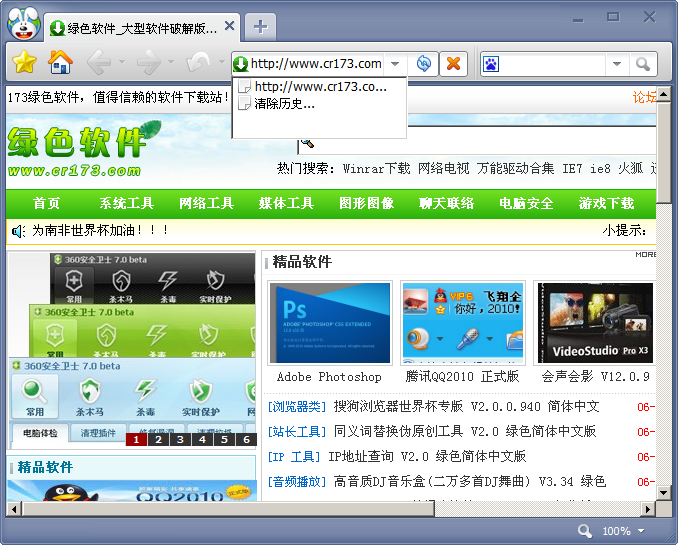Click the 论坛 link at top right
This screenshot has height=545, width=678.
pyautogui.click(x=644, y=97)
